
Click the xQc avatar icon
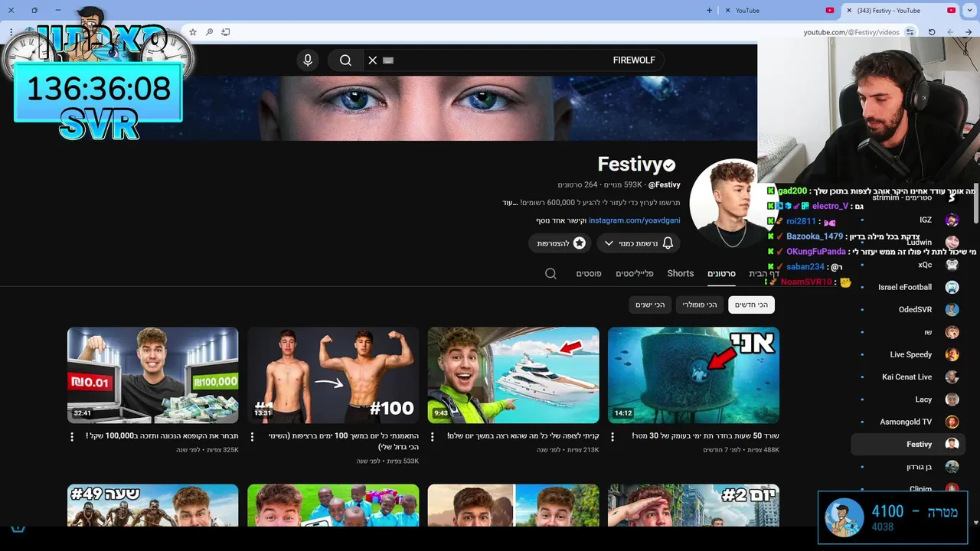(x=952, y=265)
